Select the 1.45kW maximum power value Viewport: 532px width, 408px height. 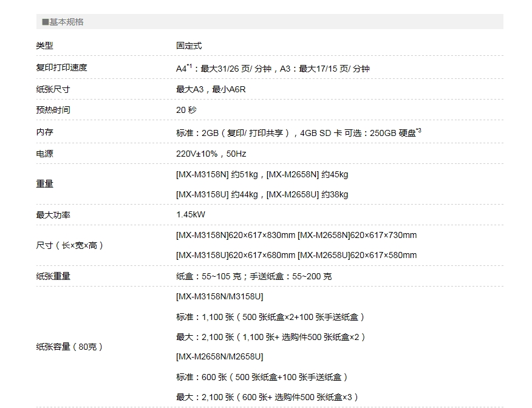[x=191, y=215]
